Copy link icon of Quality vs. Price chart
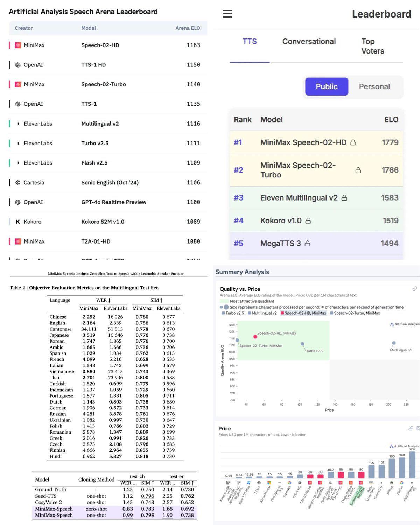The width and height of the screenshot is (420, 525). coord(415,289)
